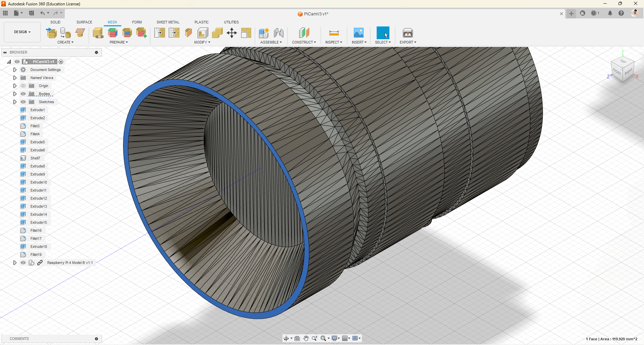Switch to the FORM tab
Viewport: 644px width, 345px height.
click(137, 22)
